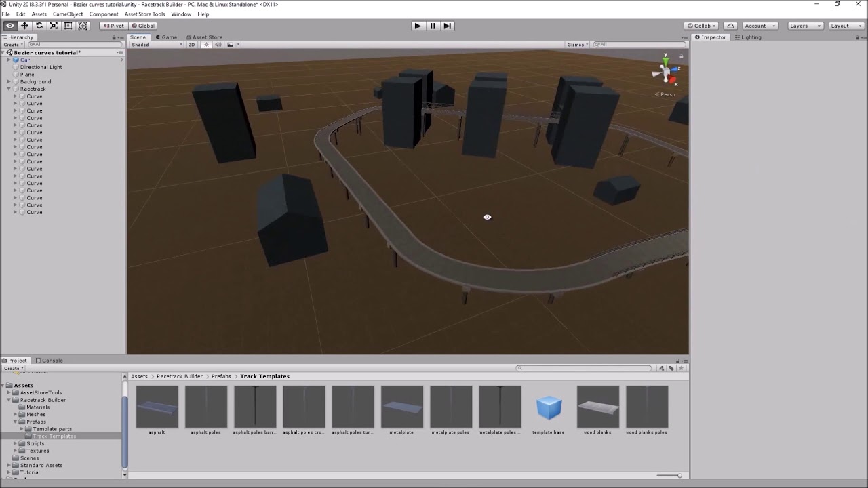Toggle scene lighting sun icon
The height and width of the screenshot is (488, 868).
207,45
